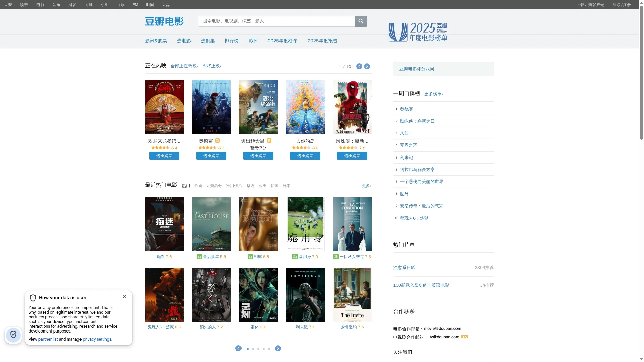The width and height of the screenshot is (644, 362).
Task: Open the 逃出绝命街 dinosaur poster
Action: click(x=258, y=107)
